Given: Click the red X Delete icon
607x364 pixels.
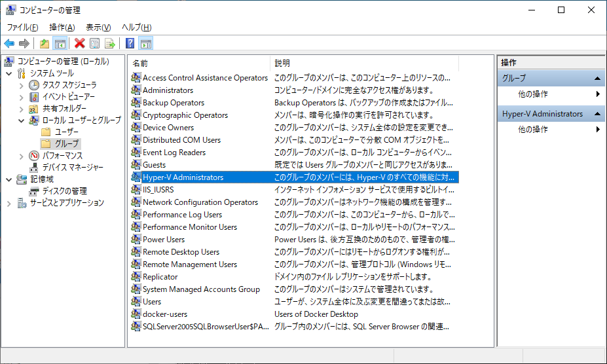Looking at the screenshot, I should [80, 43].
